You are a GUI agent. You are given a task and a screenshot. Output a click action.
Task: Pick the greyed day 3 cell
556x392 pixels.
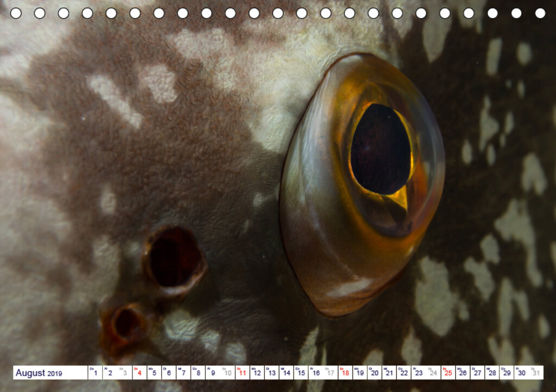point(124,372)
